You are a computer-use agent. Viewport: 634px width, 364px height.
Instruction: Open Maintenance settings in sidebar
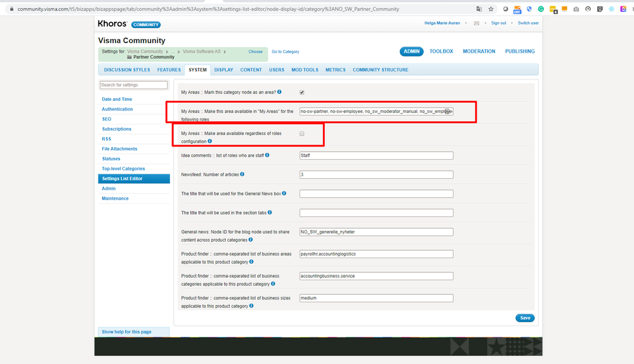[116, 198]
